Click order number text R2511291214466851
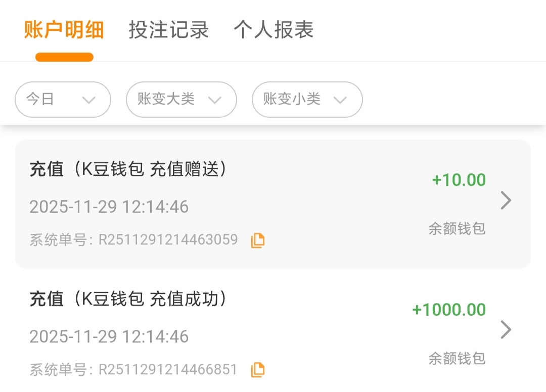Image resolution: width=546 pixels, height=392 pixels. 168,369
